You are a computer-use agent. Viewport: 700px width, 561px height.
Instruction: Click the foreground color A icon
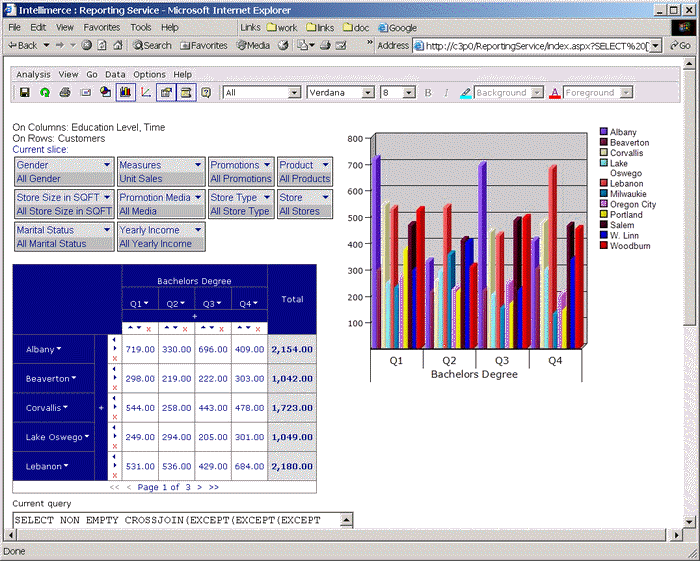click(554, 93)
